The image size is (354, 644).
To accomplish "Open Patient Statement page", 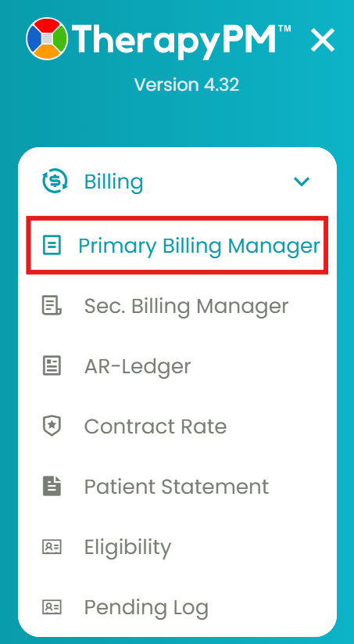I will [177, 486].
